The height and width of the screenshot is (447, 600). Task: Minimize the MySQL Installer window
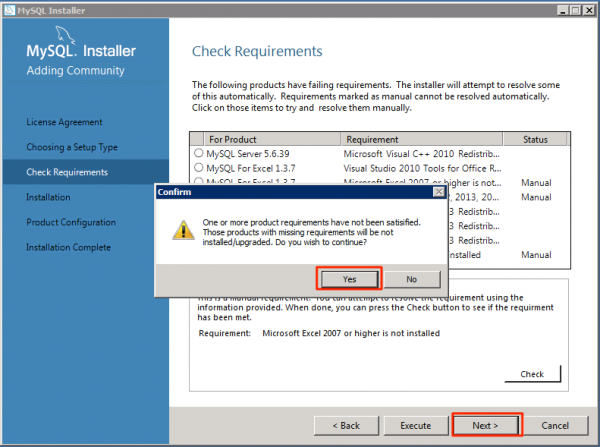[x=562, y=10]
